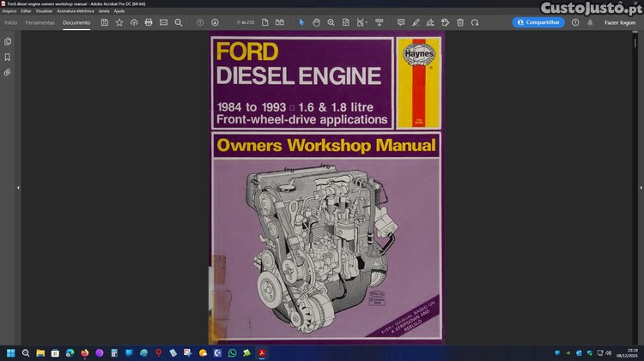This screenshot has width=644, height=361.
Task: Open the Bookmarks side panel
Action: pos(8,57)
